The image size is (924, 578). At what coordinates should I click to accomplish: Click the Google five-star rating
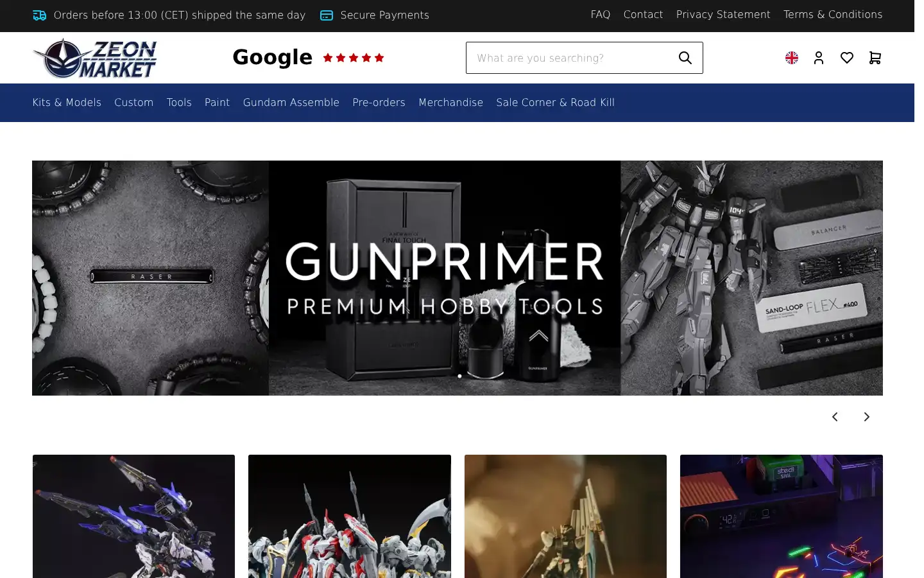[354, 58]
